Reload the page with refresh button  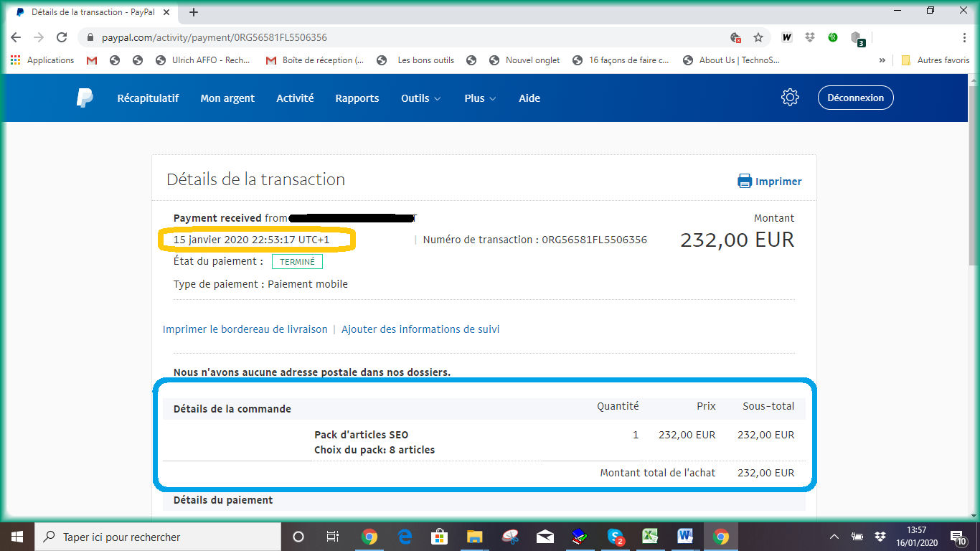62,37
